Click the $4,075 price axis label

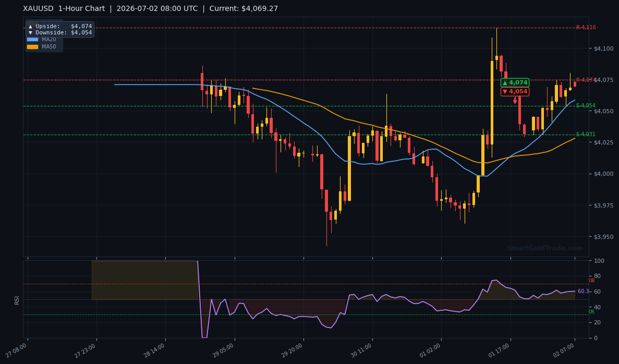(603, 80)
